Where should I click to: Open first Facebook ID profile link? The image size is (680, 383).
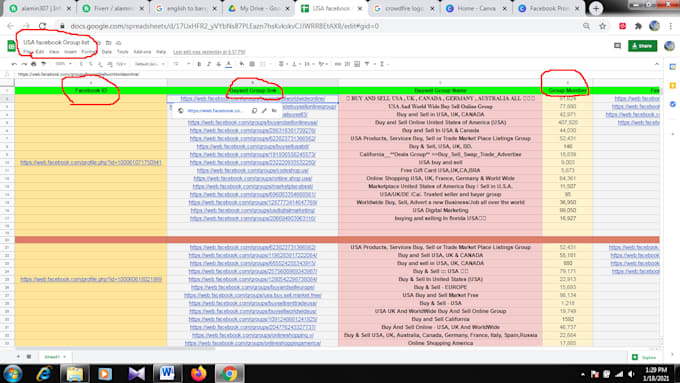(x=91, y=163)
